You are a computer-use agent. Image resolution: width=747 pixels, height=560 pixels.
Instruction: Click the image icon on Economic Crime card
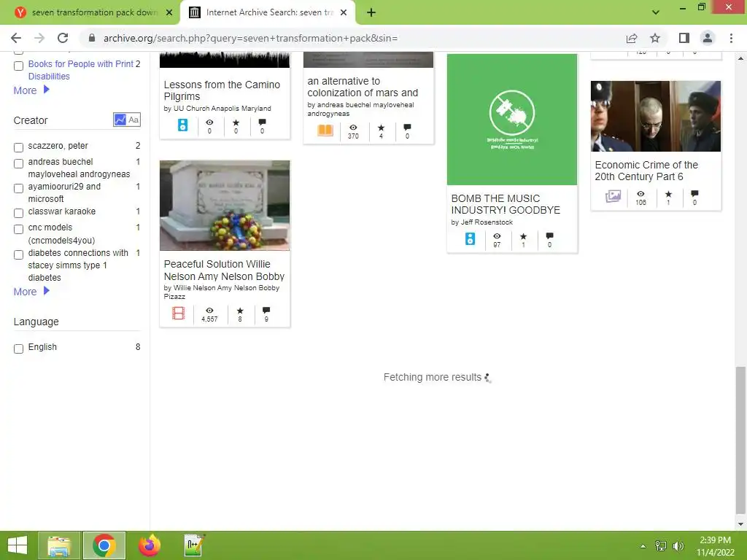[x=613, y=195]
